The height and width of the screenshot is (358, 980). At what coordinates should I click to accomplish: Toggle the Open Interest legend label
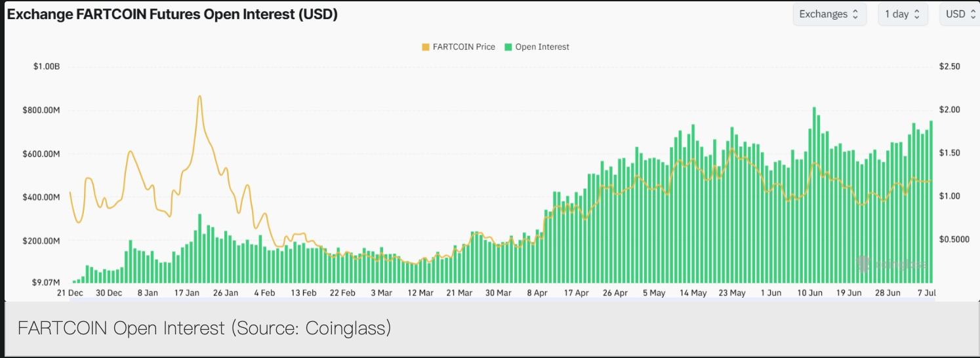coord(542,47)
